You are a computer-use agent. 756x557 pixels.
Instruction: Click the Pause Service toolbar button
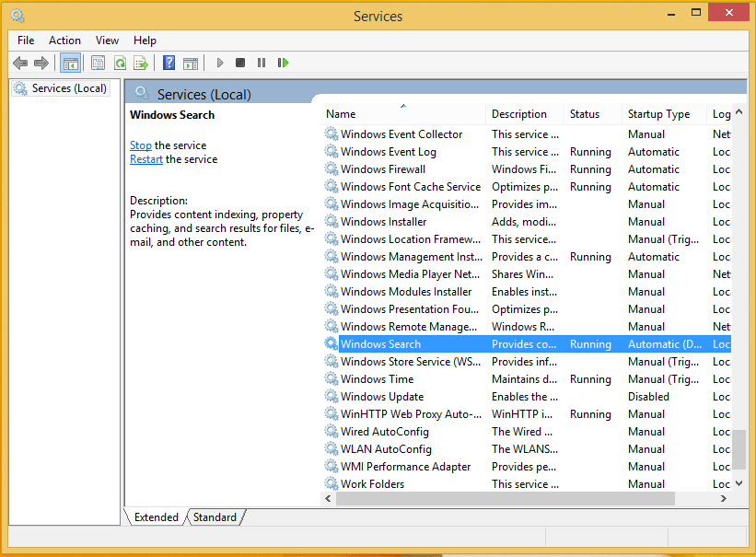pos(262,63)
